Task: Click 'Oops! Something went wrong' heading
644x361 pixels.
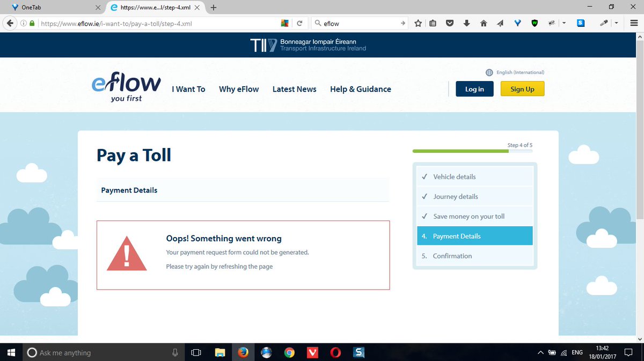Action: click(x=224, y=239)
